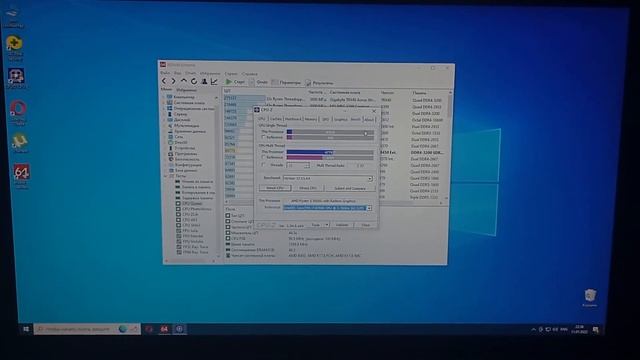This screenshot has width=640, height=360.
Task: Click the Bench CPU button
Action: pos(275,188)
